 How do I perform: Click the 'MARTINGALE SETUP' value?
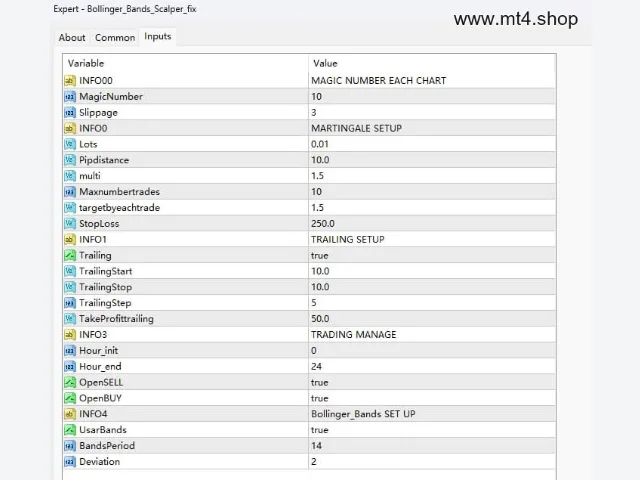(356, 129)
